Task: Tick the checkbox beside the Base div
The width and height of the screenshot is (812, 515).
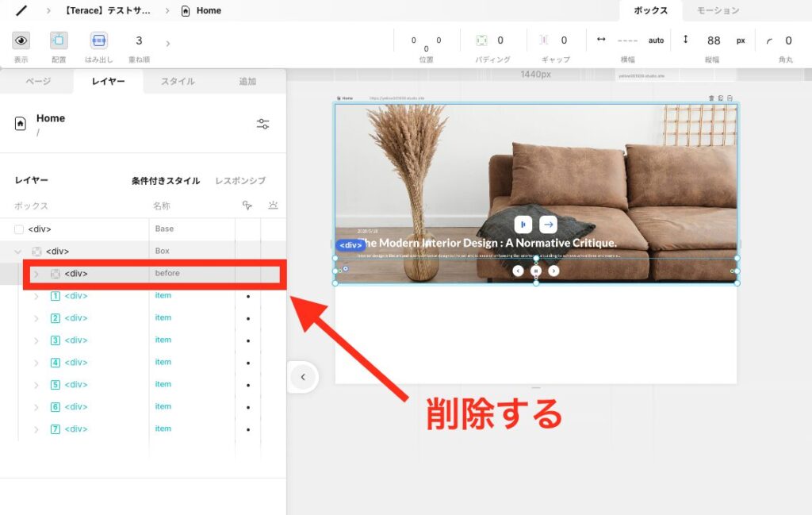Action: tap(19, 229)
